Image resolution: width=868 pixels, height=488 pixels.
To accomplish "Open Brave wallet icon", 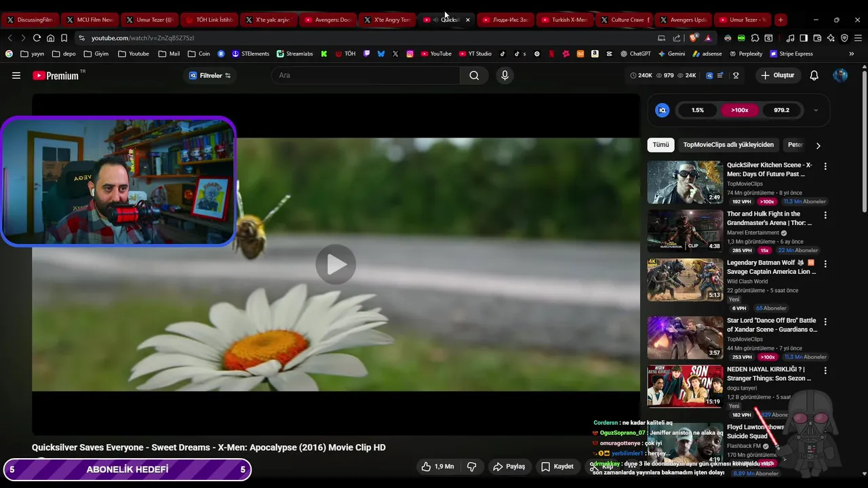I will tap(817, 38).
